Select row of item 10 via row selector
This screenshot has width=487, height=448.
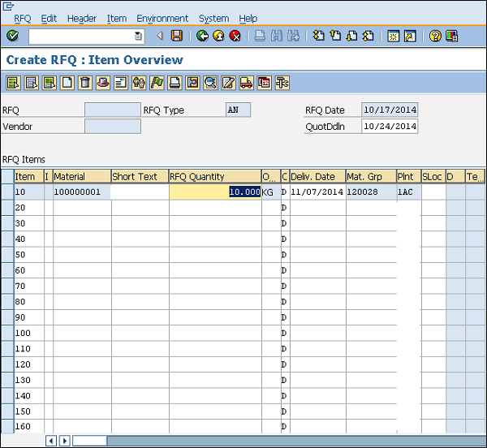(x=8, y=192)
